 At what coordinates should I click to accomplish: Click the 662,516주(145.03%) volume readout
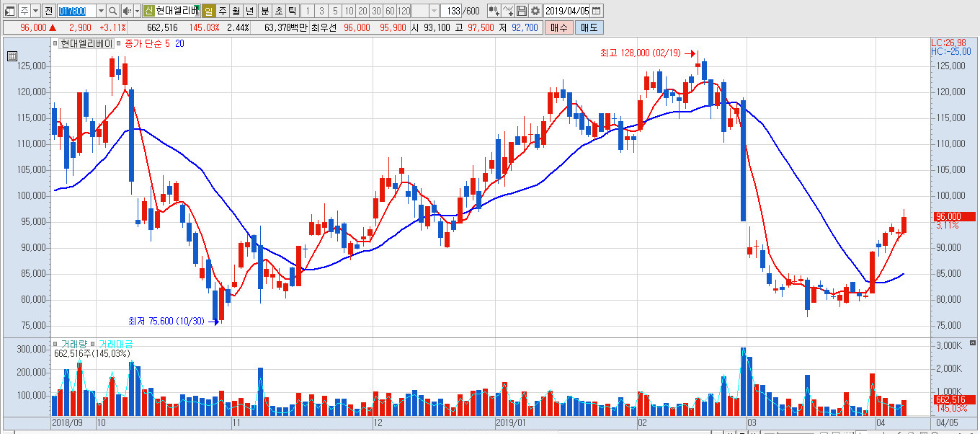point(93,353)
